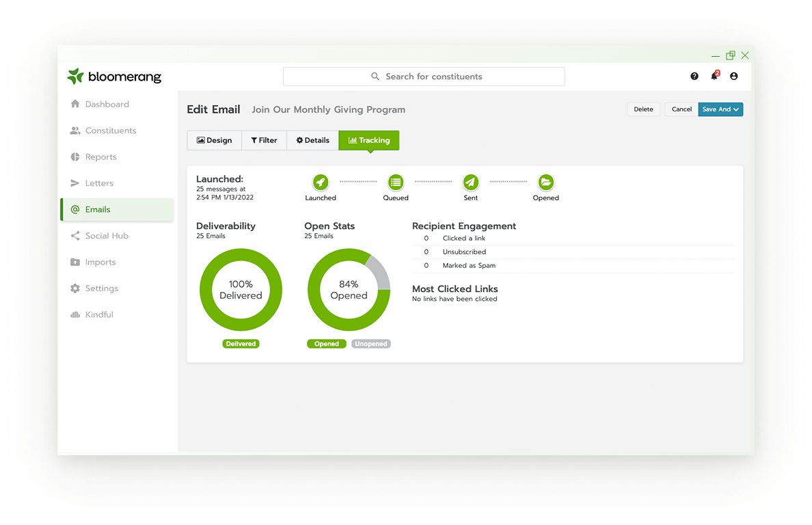Click the email title Join Our Monthly Giving Program
Viewport: 812px width, 525px height.
(x=328, y=110)
